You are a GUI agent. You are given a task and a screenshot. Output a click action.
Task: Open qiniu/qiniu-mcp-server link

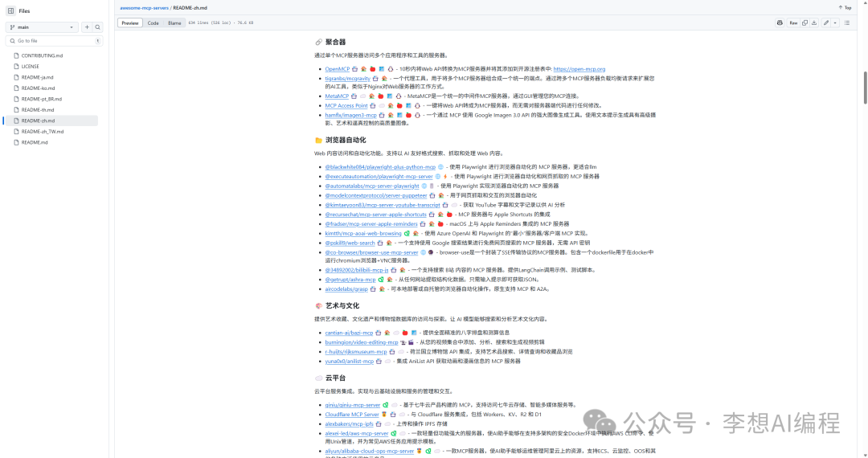pyautogui.click(x=353, y=405)
